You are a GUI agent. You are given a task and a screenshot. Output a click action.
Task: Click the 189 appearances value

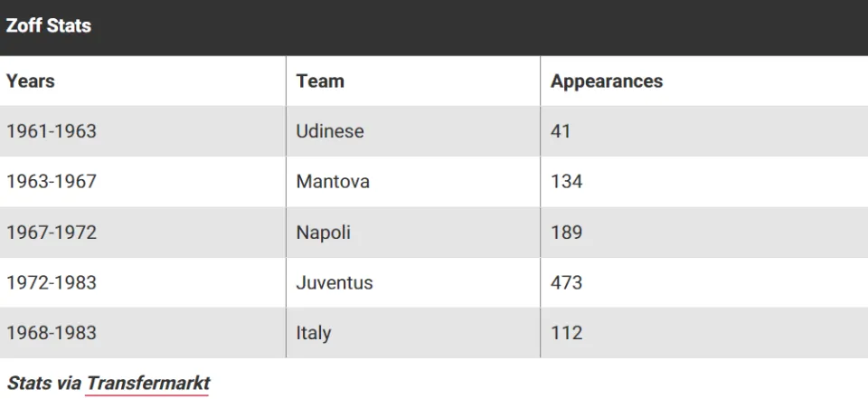pos(566,233)
